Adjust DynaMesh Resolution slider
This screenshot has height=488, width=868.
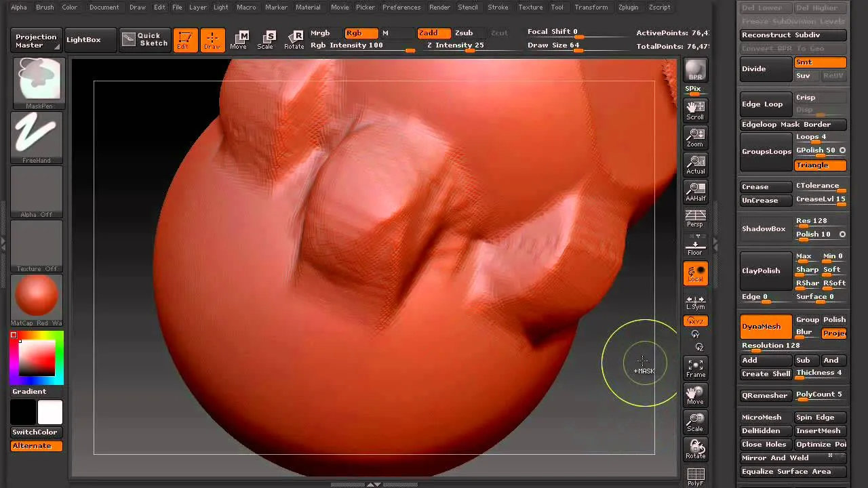tap(793, 346)
